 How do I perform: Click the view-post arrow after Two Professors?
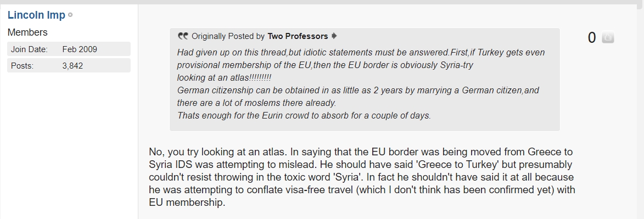pyautogui.click(x=334, y=36)
